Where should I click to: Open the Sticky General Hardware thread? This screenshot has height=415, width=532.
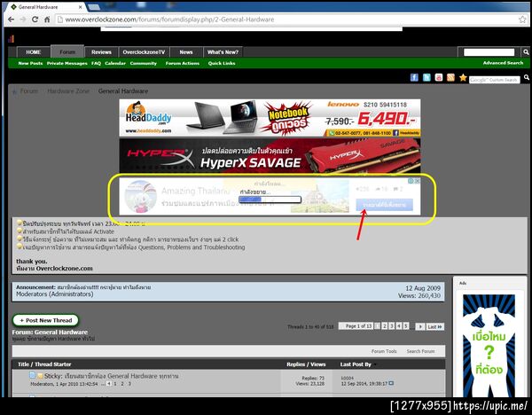pyautogui.click(x=123, y=376)
